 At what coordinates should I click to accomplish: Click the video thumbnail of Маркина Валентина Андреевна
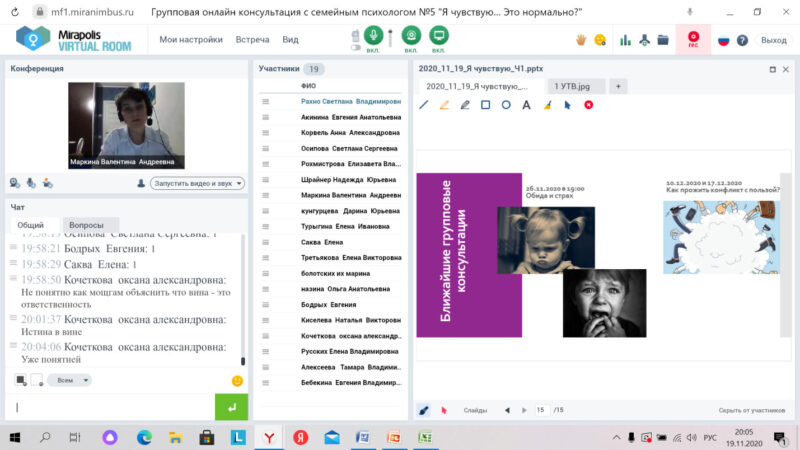(127, 126)
